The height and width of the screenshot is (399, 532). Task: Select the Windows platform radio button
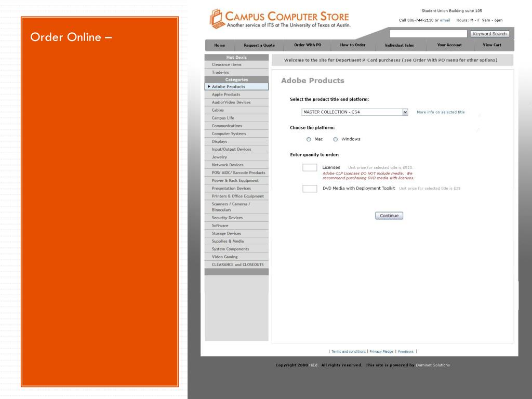pyautogui.click(x=335, y=139)
